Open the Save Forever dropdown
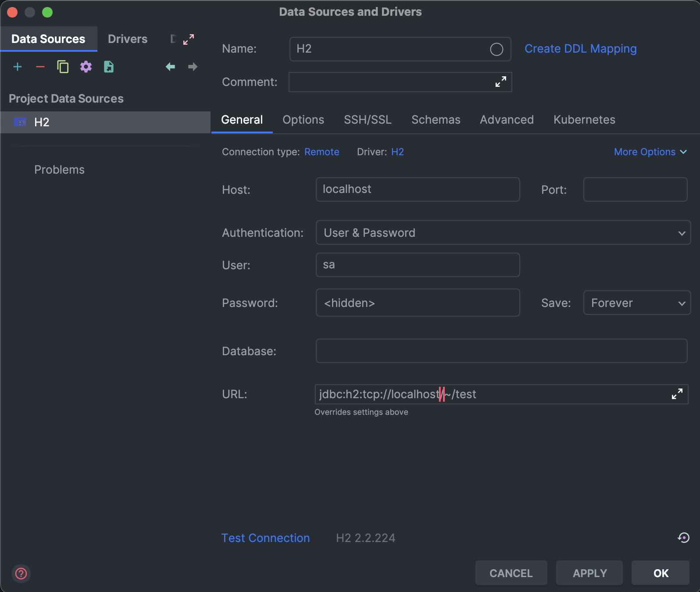The image size is (700, 592). [637, 303]
